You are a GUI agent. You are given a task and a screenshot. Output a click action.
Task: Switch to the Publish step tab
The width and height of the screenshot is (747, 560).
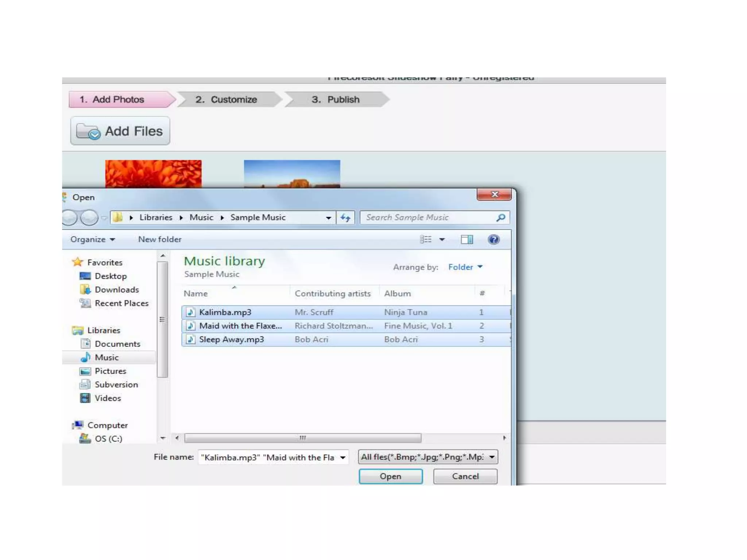(336, 100)
